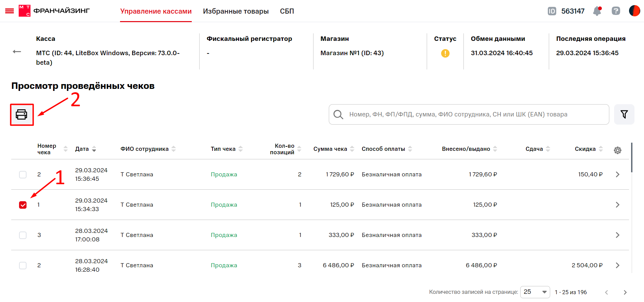Image resolution: width=644 pixels, height=302 pixels.
Task: Open the help question icon
Action: point(616,11)
